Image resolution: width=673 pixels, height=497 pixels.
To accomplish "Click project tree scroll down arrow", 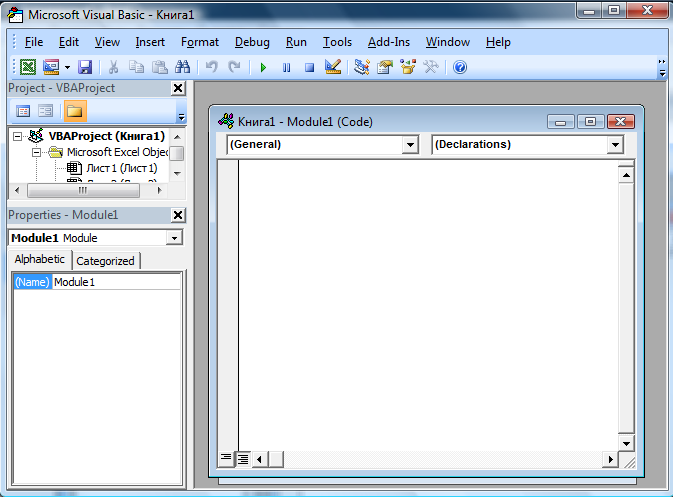I will point(177,174).
